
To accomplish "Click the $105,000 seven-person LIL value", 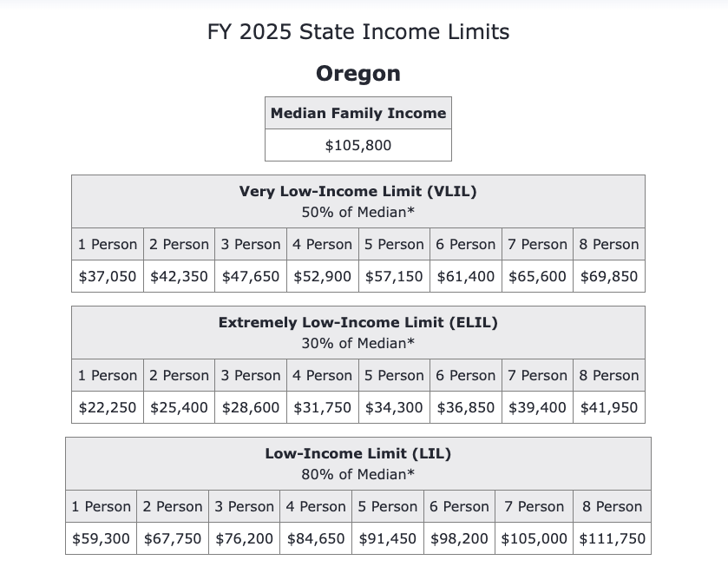I will click(535, 538).
